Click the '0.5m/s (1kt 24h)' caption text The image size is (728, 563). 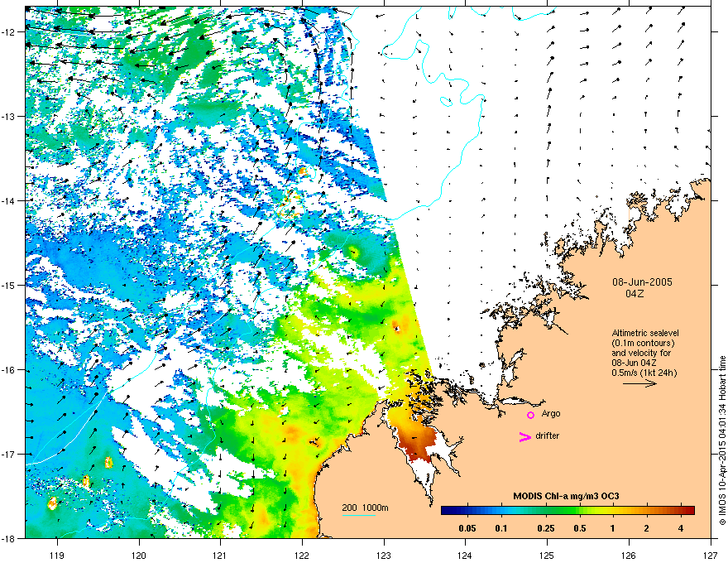coord(644,373)
